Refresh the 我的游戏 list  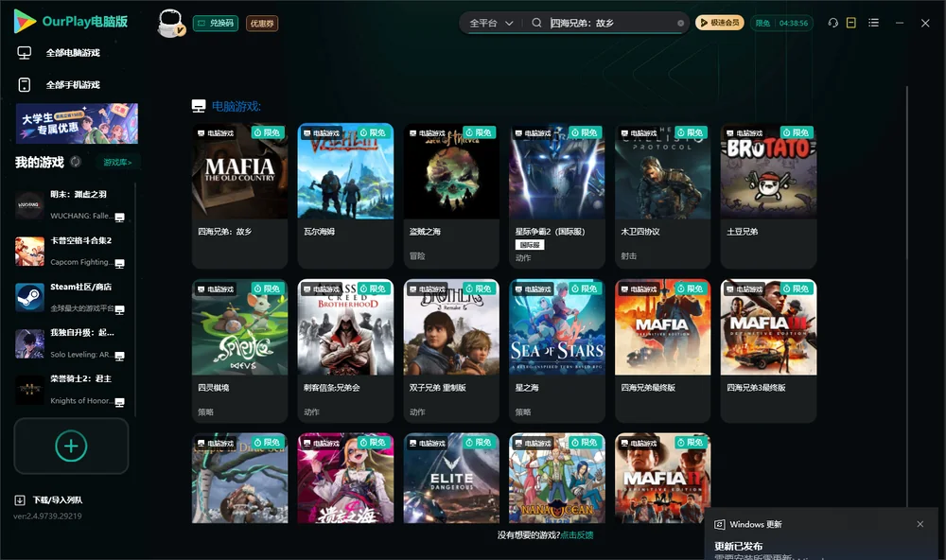tap(76, 162)
